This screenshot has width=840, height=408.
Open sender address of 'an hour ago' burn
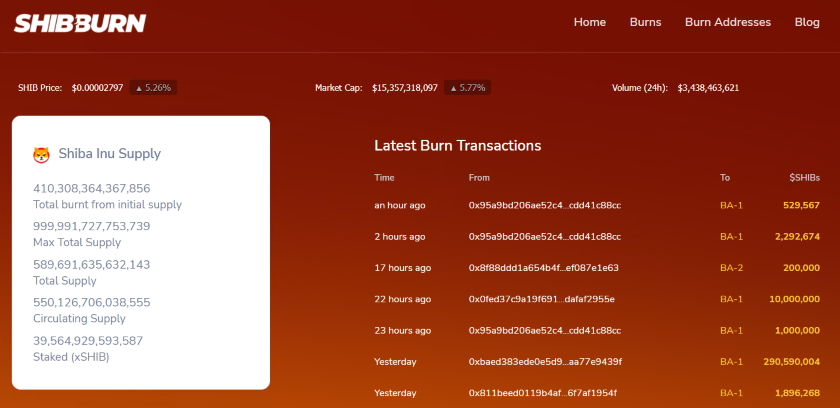tap(545, 206)
